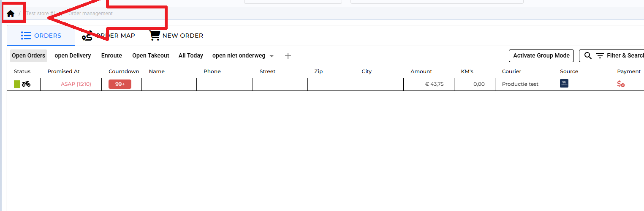Screen dimensions: 644x211
Task: Click the home icon in breadcrumb
Action: pyautogui.click(x=11, y=14)
